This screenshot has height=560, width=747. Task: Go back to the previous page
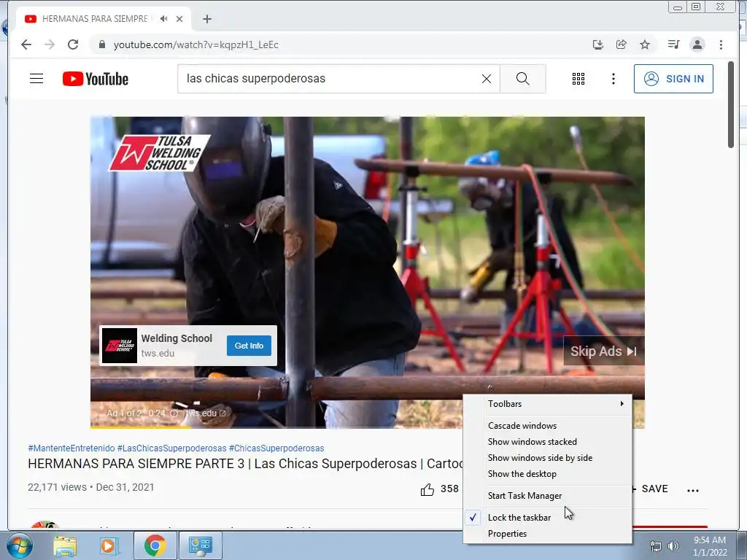coord(26,44)
